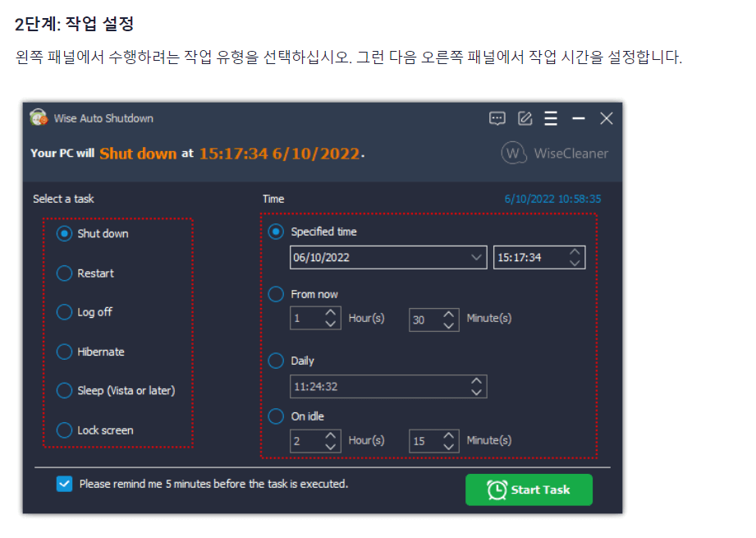Choose the Hibernate task

click(64, 352)
